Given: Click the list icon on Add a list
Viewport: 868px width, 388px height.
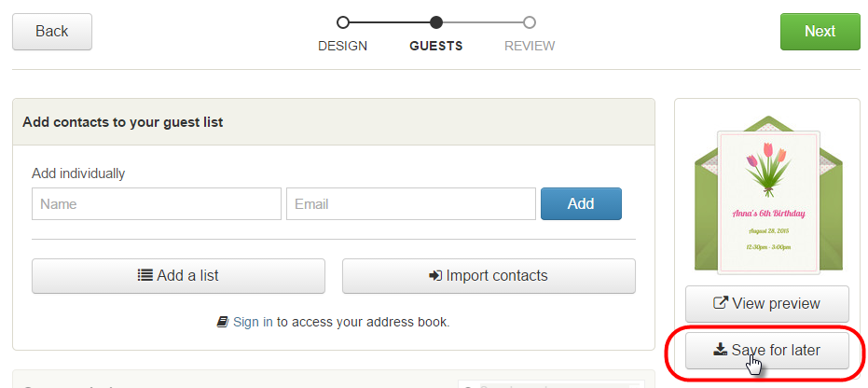Looking at the screenshot, I should 145,276.
